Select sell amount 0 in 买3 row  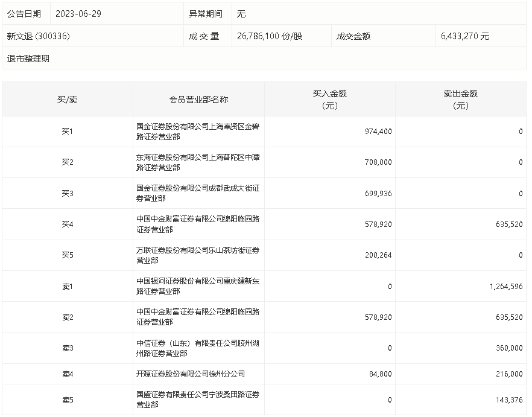521,194
